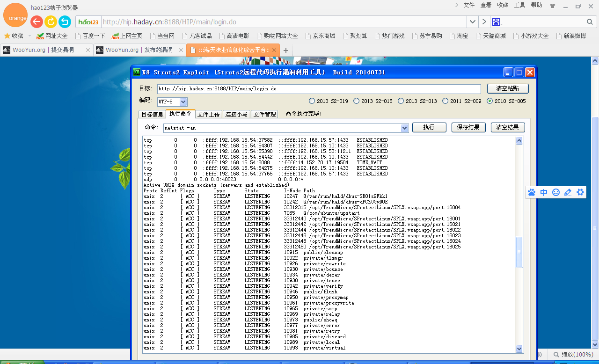The width and height of the screenshot is (599, 364).
Task: Open a new tab with the plus button
Action: tap(286, 51)
